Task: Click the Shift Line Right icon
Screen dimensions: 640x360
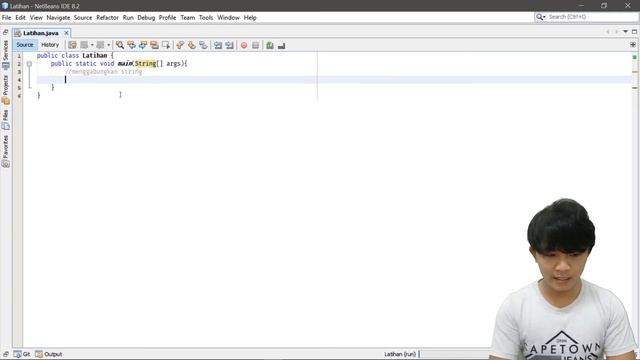Action: point(229,45)
